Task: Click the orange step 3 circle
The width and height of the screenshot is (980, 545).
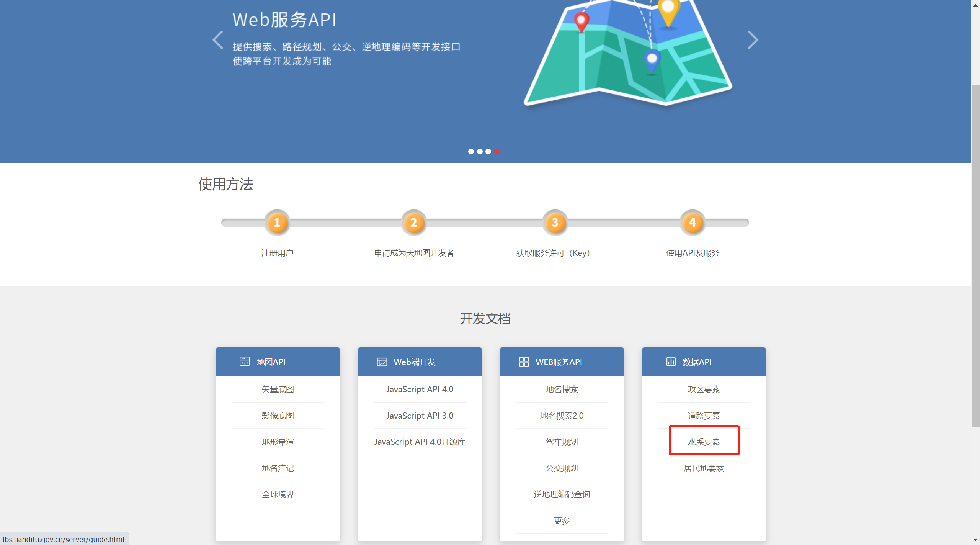Action: (x=555, y=223)
